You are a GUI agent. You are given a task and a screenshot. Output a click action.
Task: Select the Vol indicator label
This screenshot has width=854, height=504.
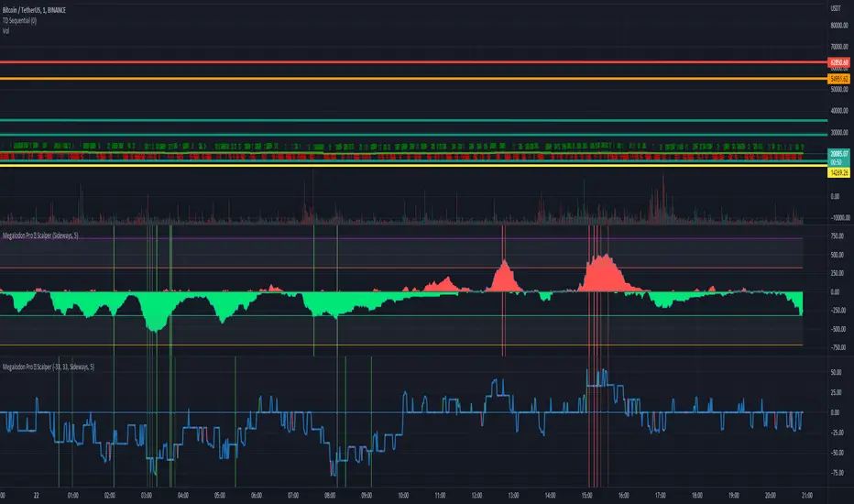[x=5, y=30]
